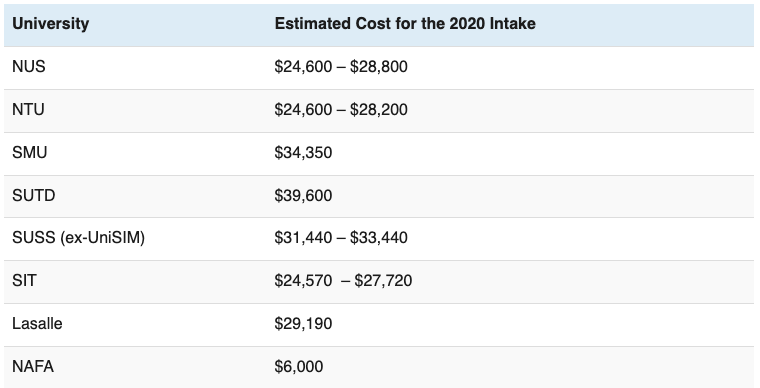Click the $6,000 cost value
This screenshot has width=760, height=388.
pos(299,367)
